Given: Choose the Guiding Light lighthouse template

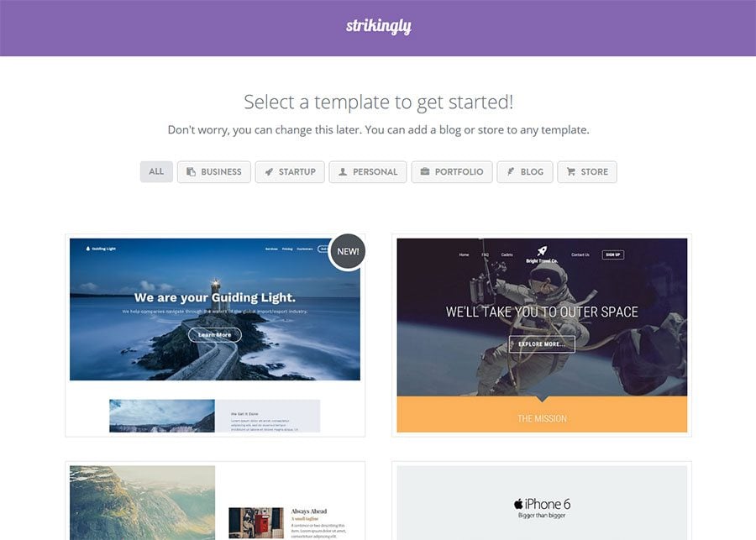Looking at the screenshot, I should [215, 336].
